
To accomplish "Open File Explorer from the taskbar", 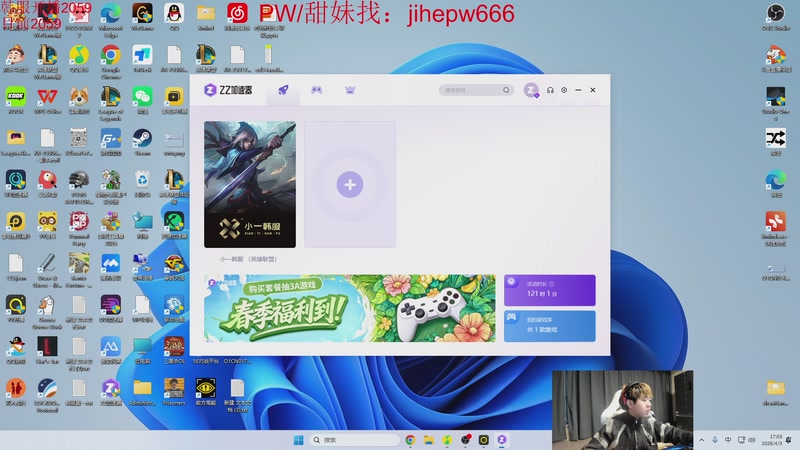I will [429, 440].
